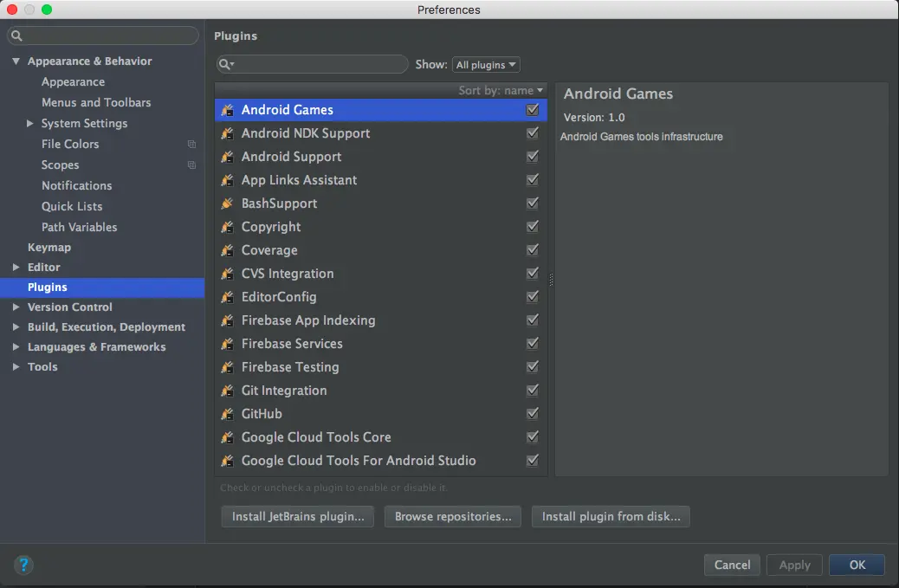Screen dimensions: 899x588
Task: Click the BashSupport plugin icon
Action: [228, 204]
